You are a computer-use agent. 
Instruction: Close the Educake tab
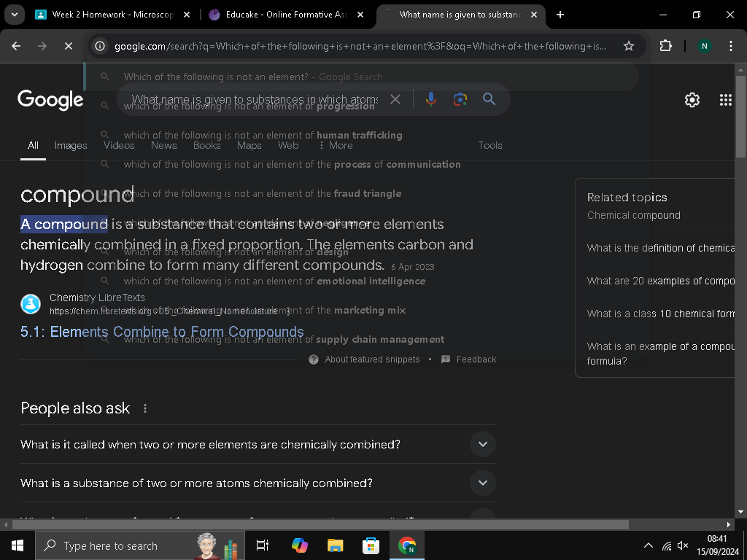[360, 15]
